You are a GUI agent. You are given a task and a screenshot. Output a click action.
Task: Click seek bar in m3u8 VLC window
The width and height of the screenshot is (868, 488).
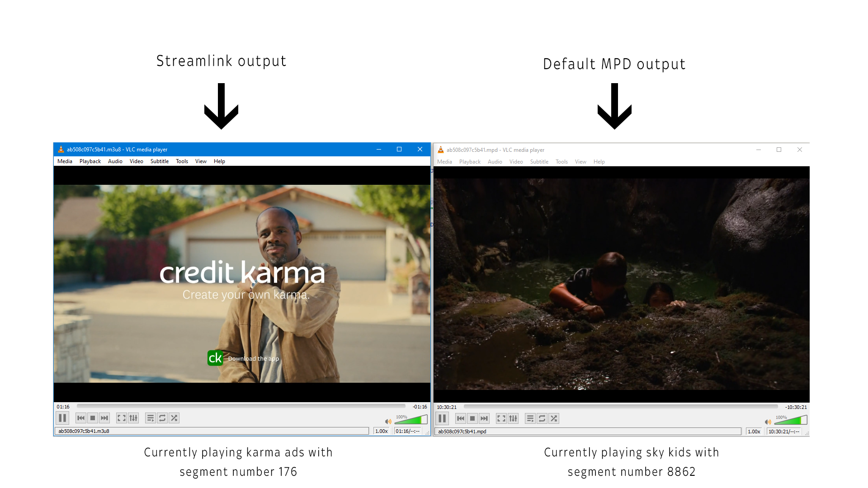[241, 406]
